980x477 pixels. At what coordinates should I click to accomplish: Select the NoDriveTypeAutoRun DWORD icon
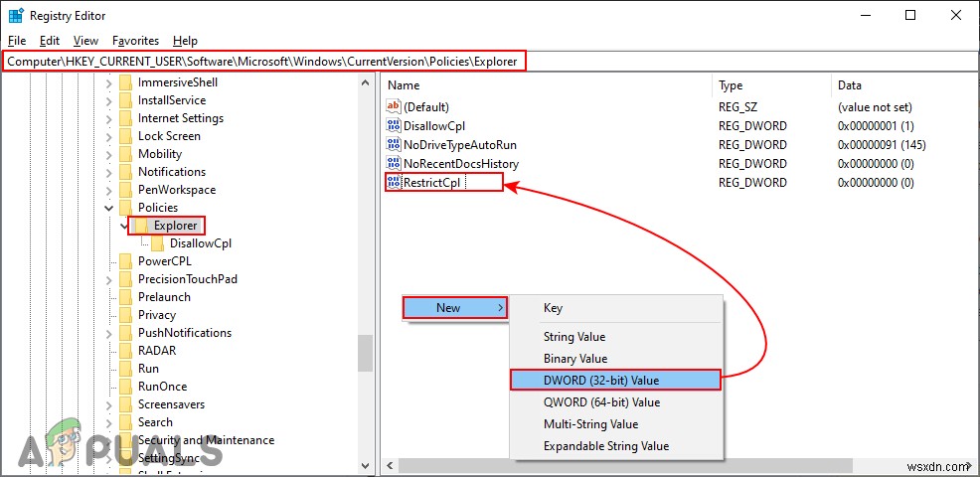tap(394, 144)
